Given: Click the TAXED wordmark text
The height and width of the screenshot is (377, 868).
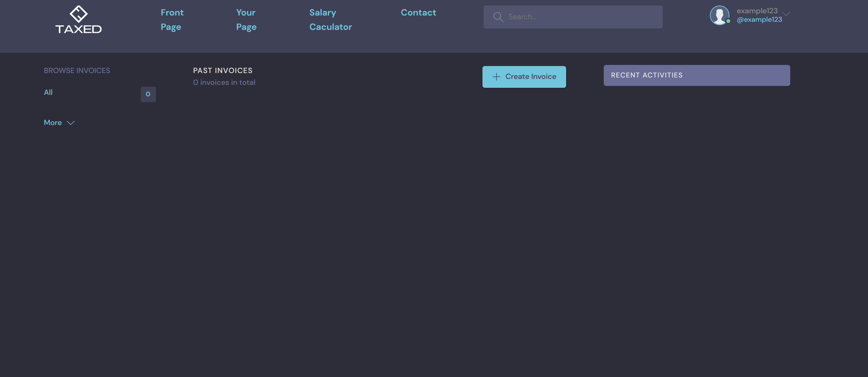Looking at the screenshot, I should [79, 29].
